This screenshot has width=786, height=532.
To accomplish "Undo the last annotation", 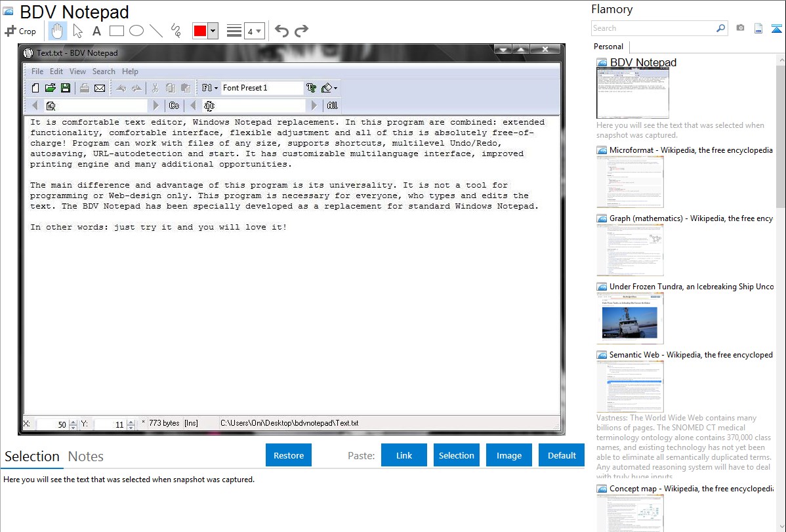I will (x=281, y=31).
